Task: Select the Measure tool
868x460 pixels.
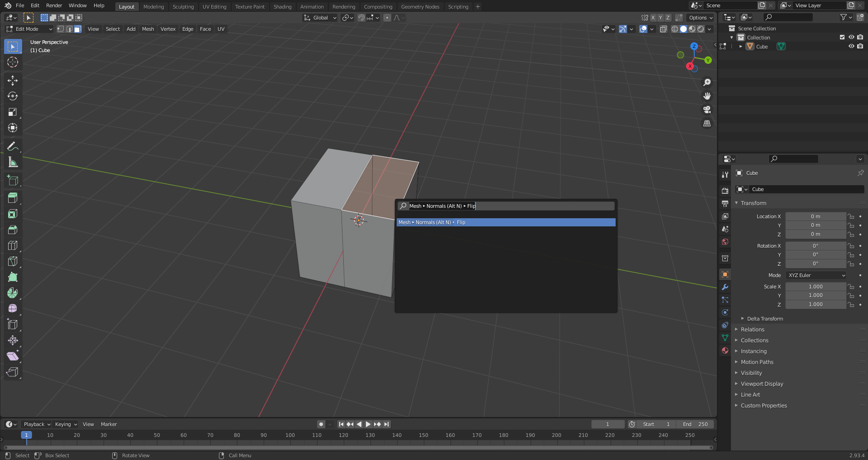Action: pos(13,162)
